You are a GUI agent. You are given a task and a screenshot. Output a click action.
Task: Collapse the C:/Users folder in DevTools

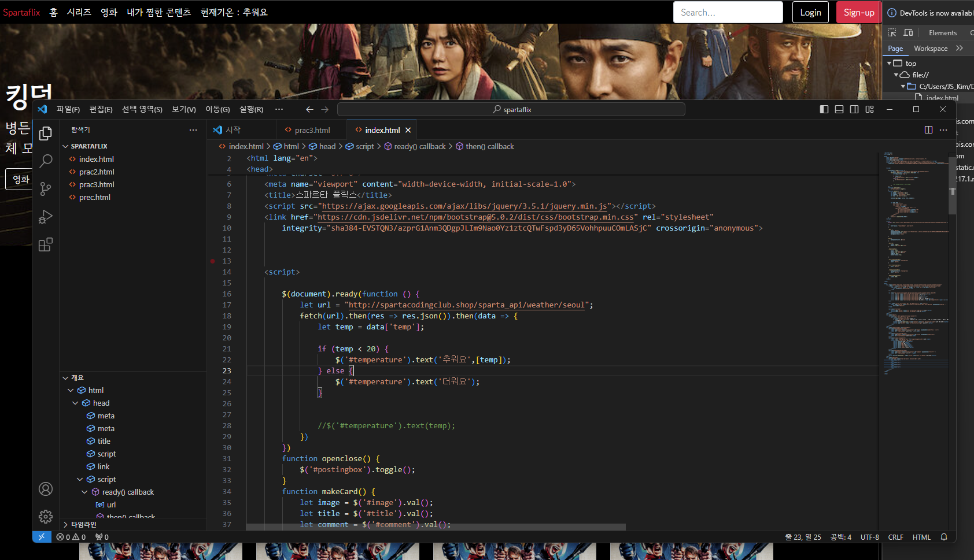point(903,86)
